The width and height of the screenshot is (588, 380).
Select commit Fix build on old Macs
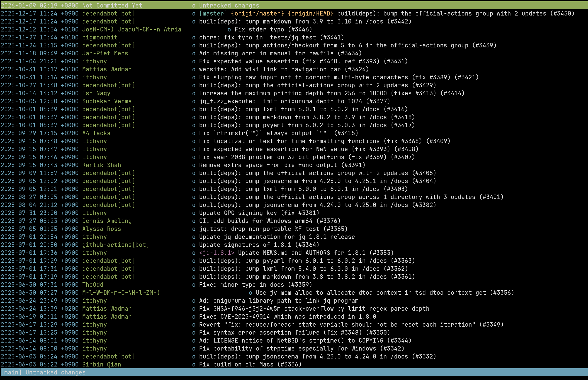point(250,364)
